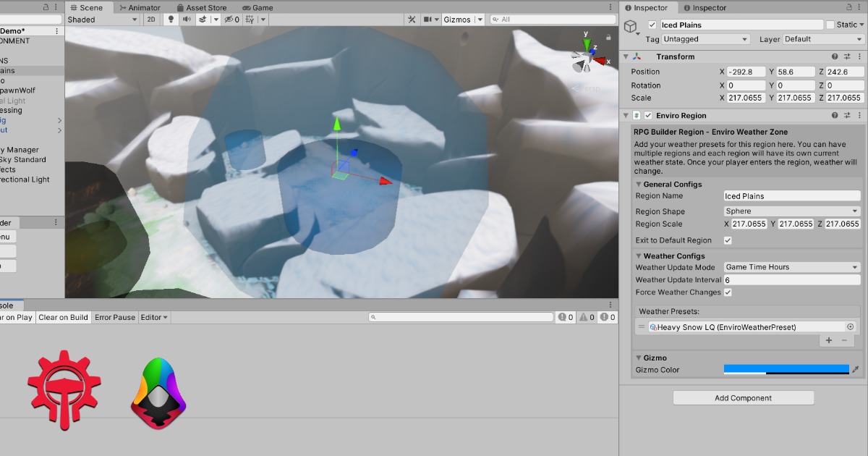
Task: Open the Console panel kebab menu
Action: tap(610, 305)
